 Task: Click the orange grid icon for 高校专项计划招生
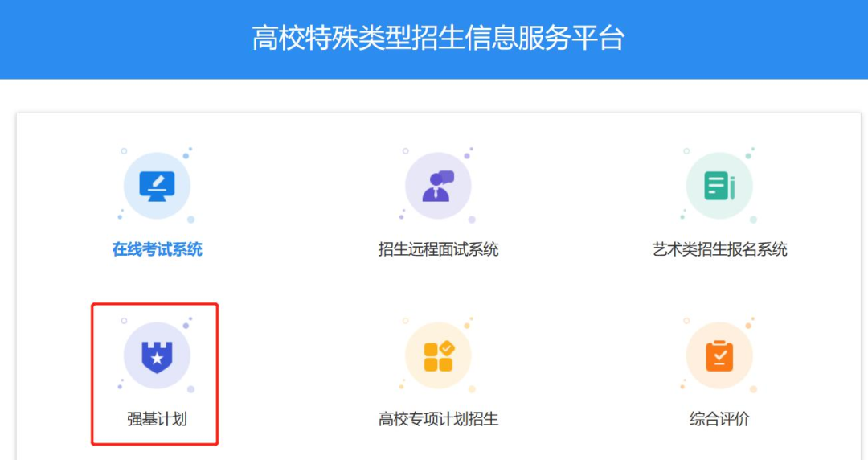point(438,355)
